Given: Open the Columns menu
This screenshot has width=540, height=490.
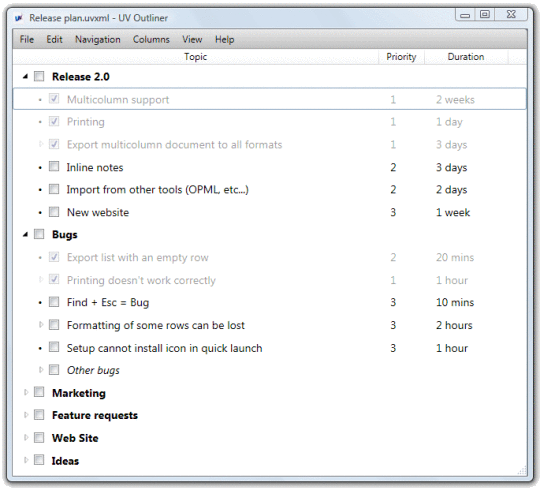Looking at the screenshot, I should (x=151, y=40).
